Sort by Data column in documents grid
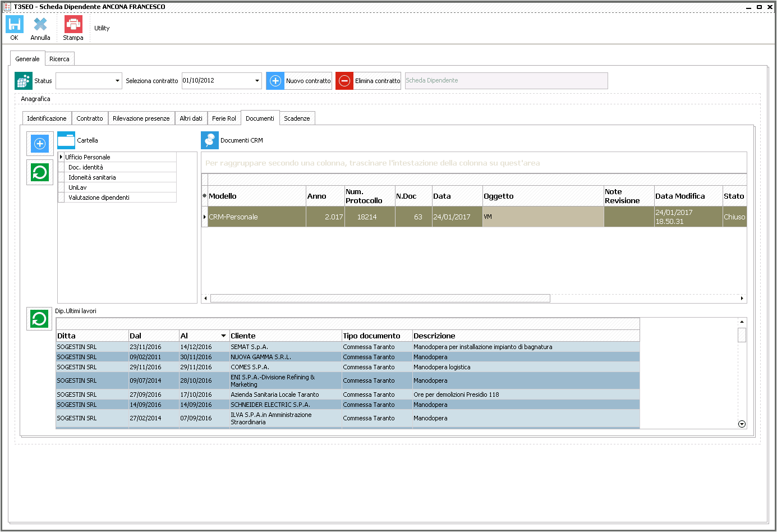 pos(457,196)
